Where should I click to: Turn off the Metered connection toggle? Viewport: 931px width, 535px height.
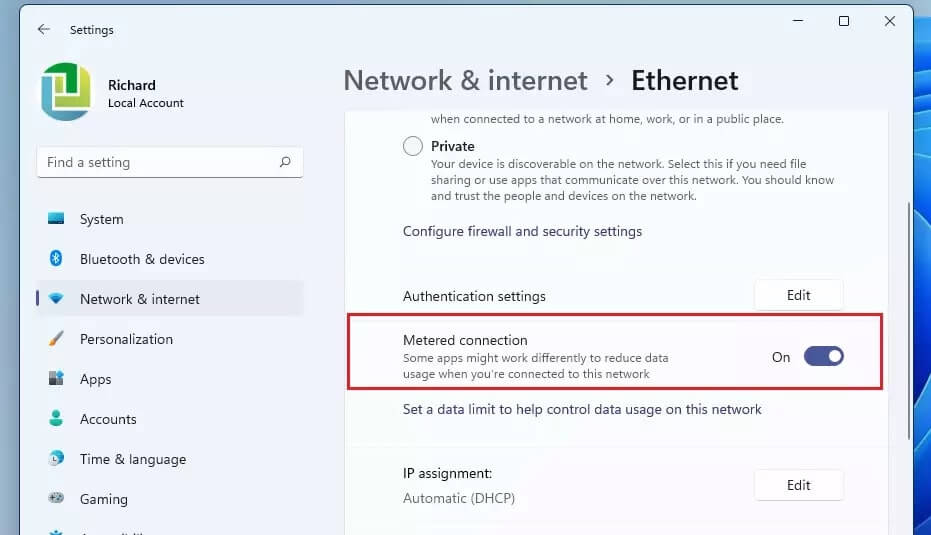coord(824,356)
